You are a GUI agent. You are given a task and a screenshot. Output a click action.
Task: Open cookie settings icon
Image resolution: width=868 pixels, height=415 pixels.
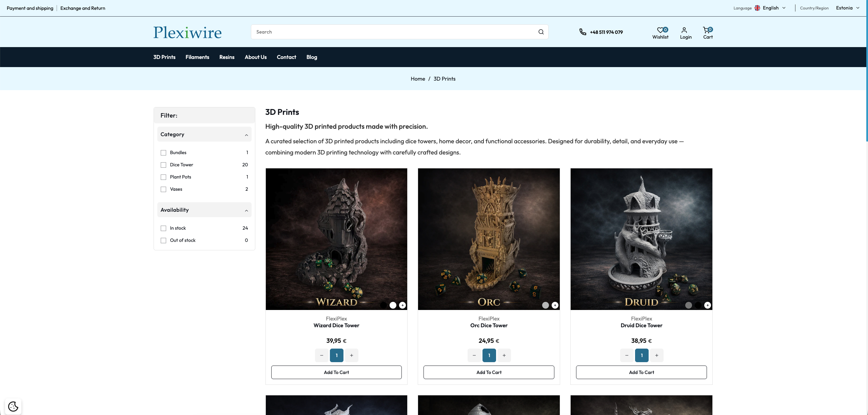pyautogui.click(x=13, y=406)
